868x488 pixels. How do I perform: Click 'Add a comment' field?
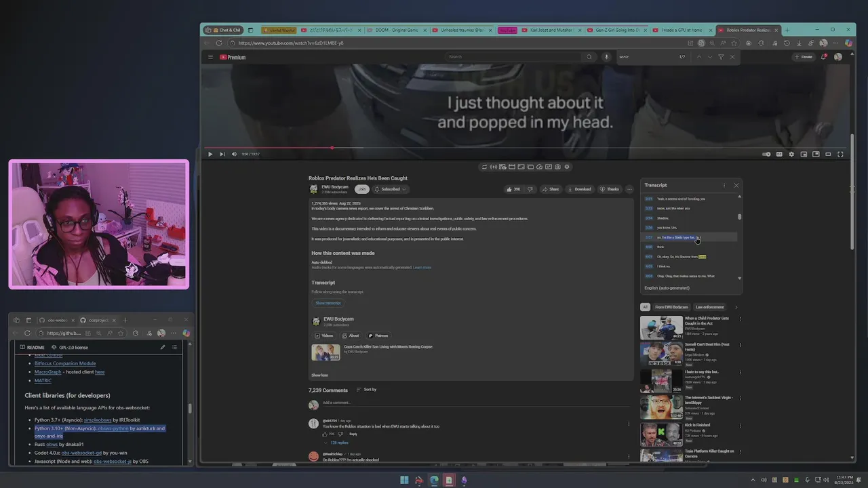475,403
